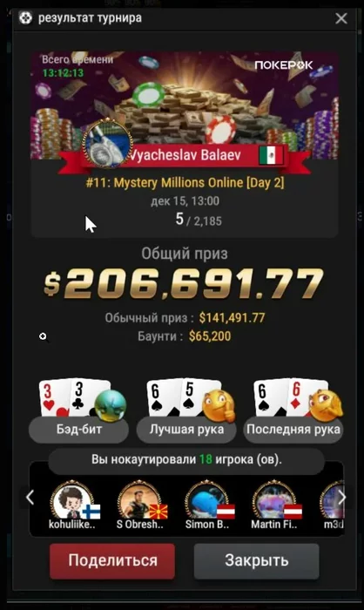The image size is (364, 610).
Task: Open the Лучшая рука hand card
Action: (186, 411)
